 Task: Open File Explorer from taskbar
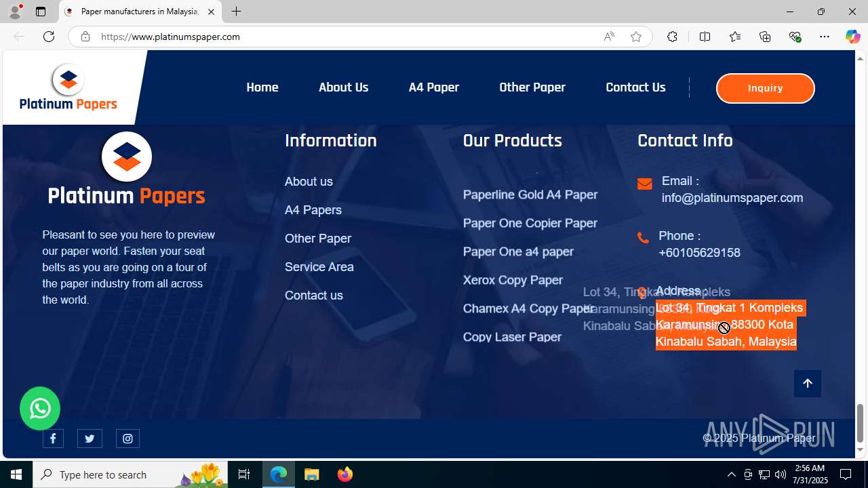[x=312, y=474]
